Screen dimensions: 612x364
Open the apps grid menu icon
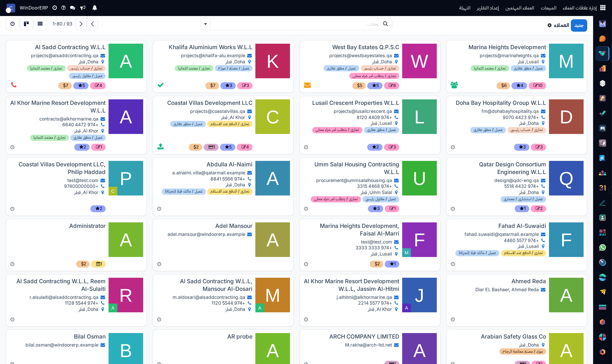603,8
